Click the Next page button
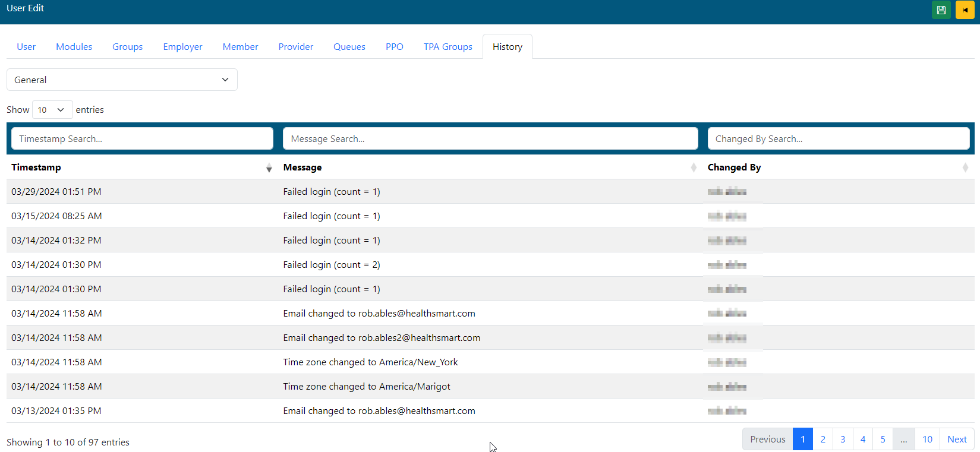Screen dimensions: 980x452 (956, 440)
